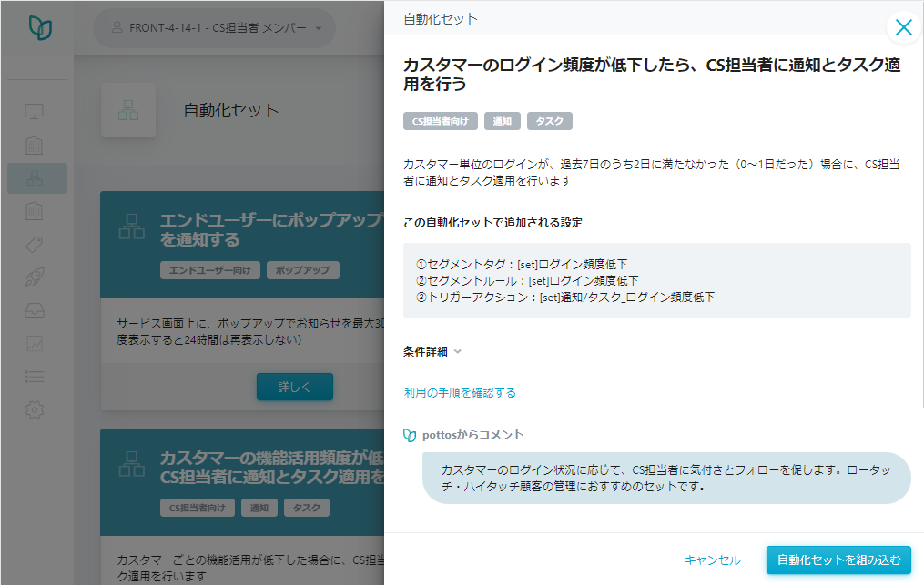
Task: Click the ①セグメントタグ：[set]ログイン頻度低下 line
Action: tap(522, 265)
